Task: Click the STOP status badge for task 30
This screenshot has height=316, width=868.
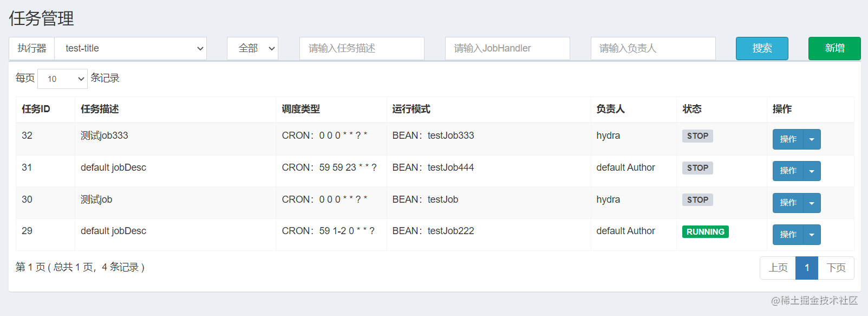Action: [697, 200]
